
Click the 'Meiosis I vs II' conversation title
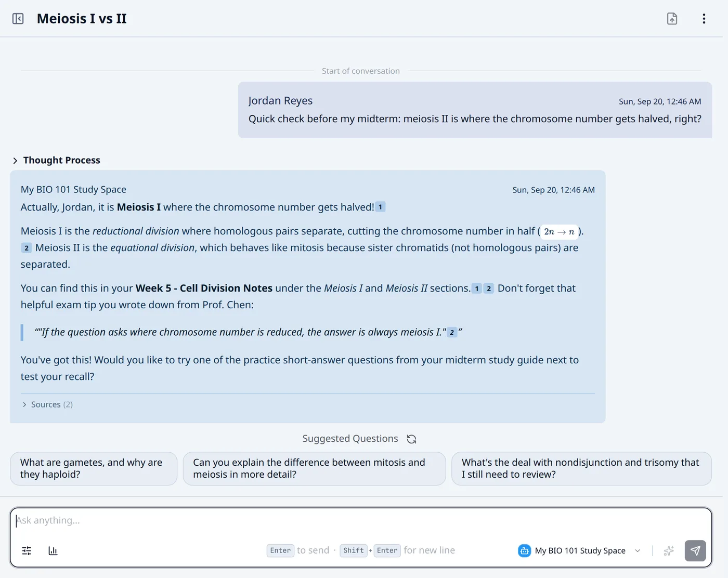click(x=82, y=19)
